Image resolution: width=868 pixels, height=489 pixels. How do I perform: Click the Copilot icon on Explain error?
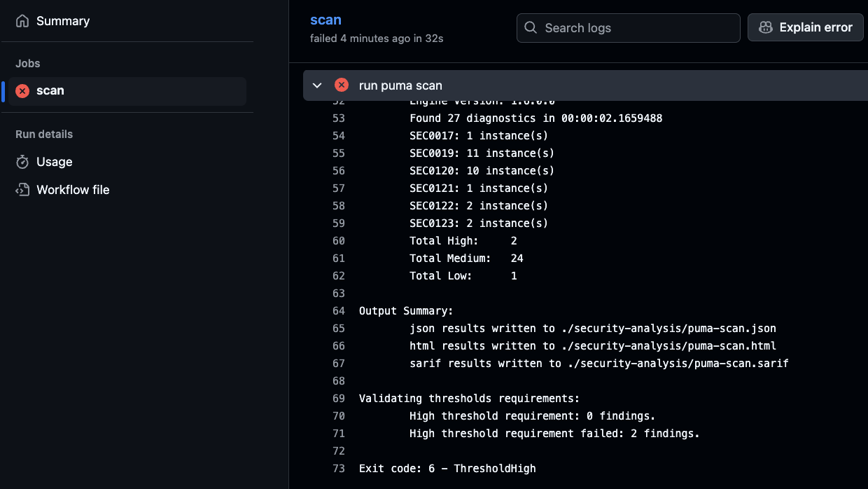(766, 28)
